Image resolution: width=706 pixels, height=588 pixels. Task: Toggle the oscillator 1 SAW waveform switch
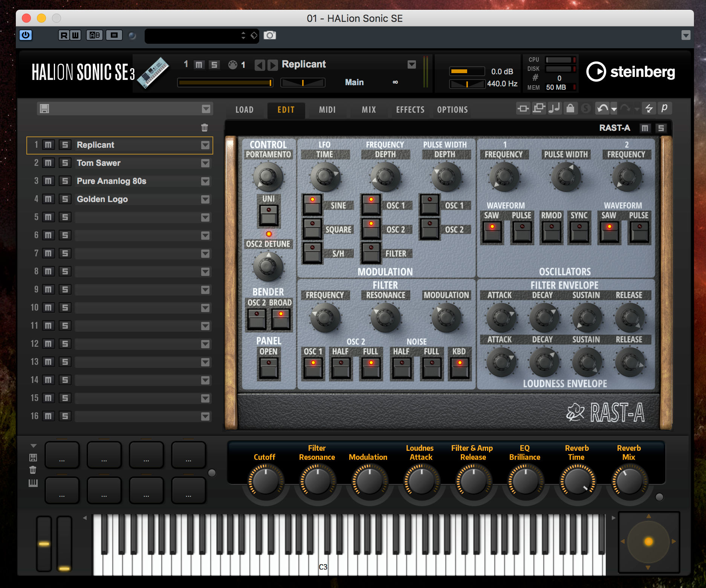click(x=492, y=232)
